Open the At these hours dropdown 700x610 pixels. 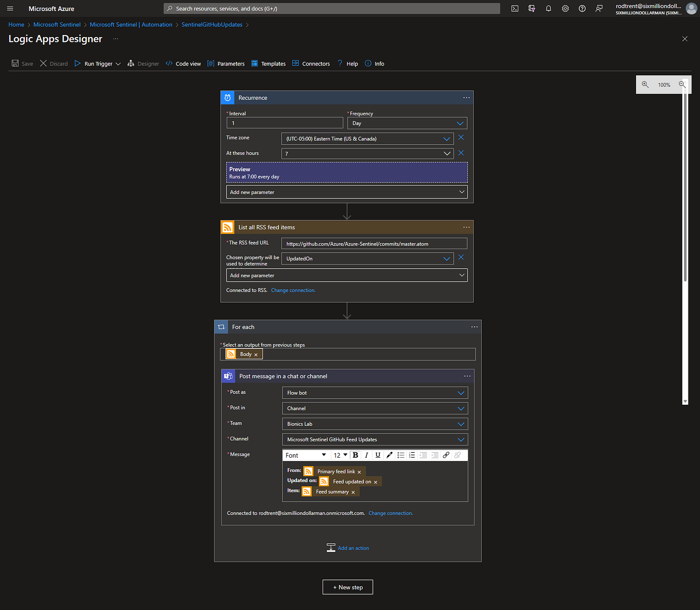click(367, 154)
